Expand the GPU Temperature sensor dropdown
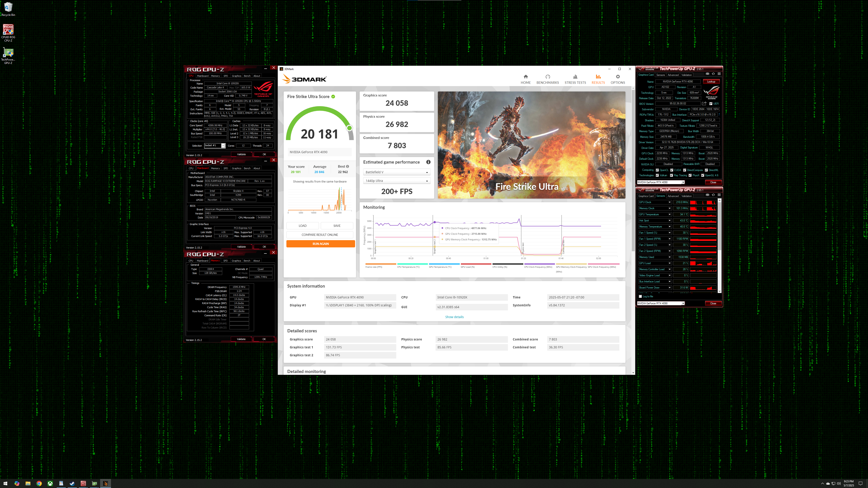The height and width of the screenshot is (488, 868). point(670,214)
